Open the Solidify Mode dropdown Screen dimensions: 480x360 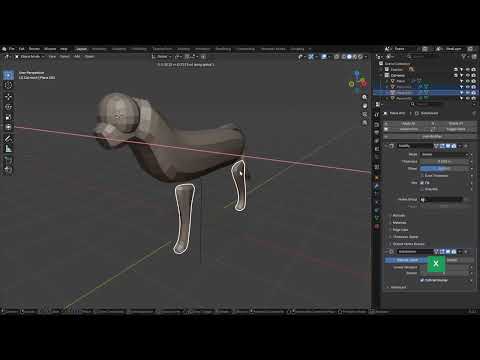(445, 154)
